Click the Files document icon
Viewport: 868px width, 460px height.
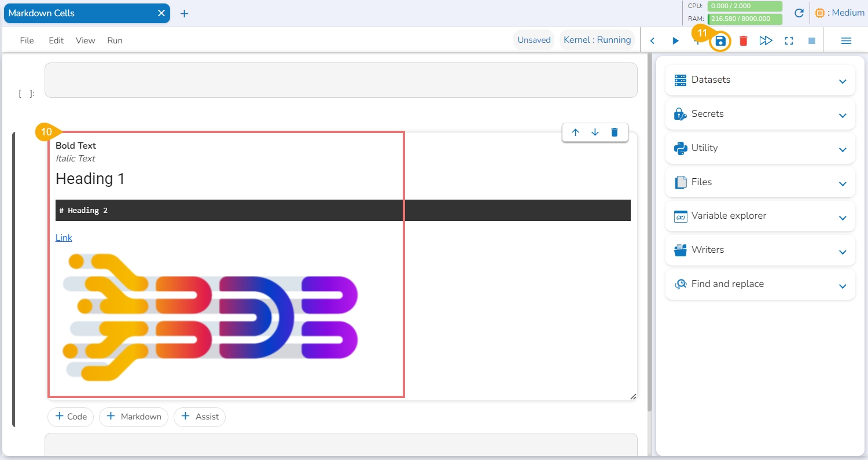(x=681, y=182)
